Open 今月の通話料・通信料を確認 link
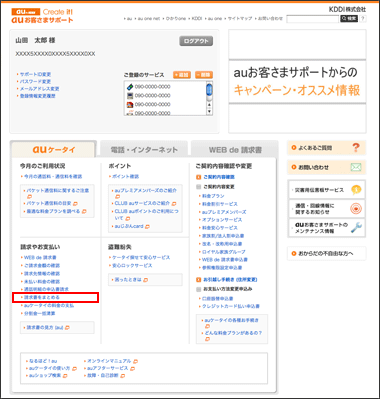Image resolution: width=380 pixels, height=399 pixels. click(53, 176)
